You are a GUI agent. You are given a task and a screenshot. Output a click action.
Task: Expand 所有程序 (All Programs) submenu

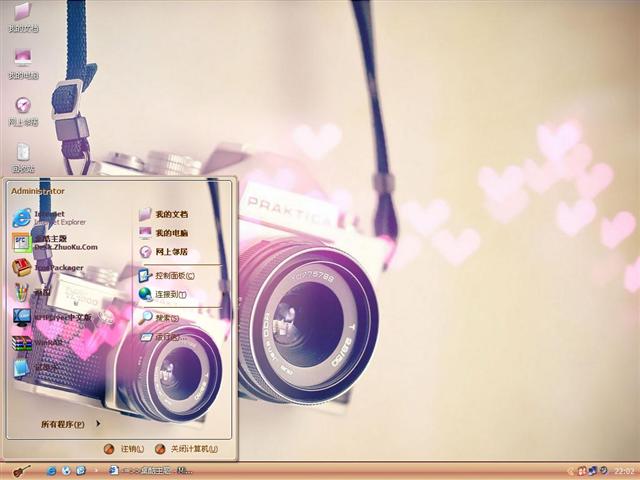70,424
